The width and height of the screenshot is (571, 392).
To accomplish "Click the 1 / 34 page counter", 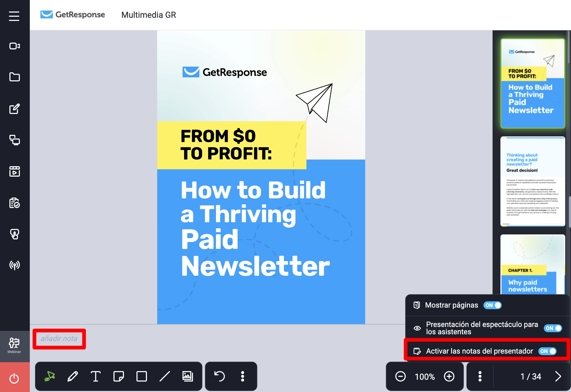I will click(x=531, y=376).
